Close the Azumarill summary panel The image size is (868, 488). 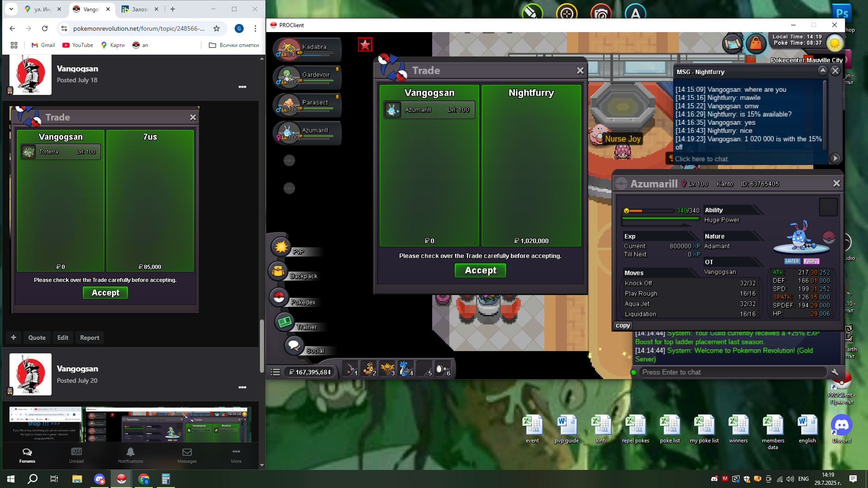coord(836,183)
